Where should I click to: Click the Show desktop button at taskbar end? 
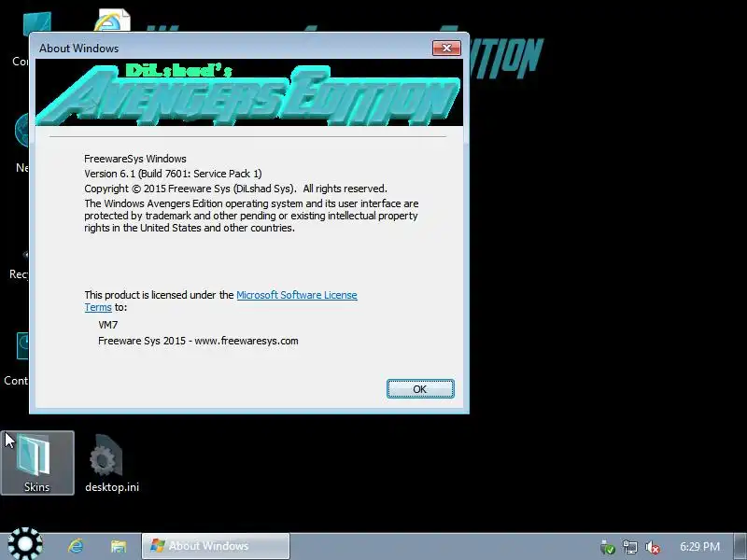coord(740,546)
